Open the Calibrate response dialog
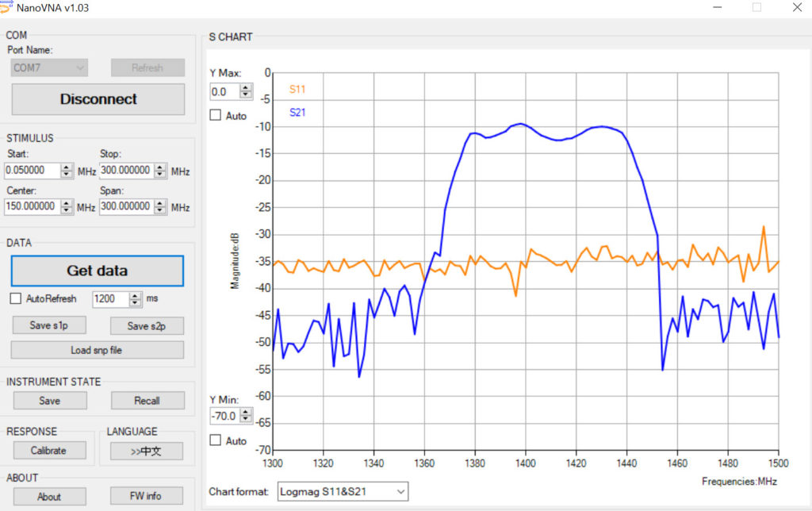Screen dimensions: 812x511 point(49,451)
